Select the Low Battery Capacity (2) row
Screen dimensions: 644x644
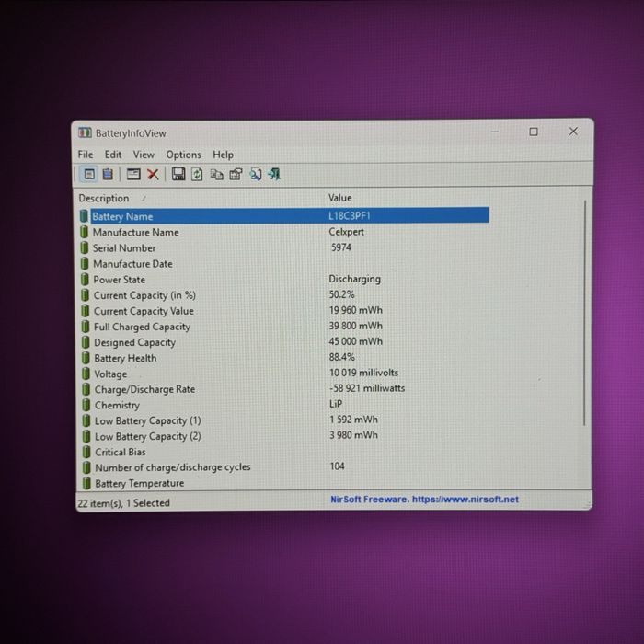pos(285,436)
